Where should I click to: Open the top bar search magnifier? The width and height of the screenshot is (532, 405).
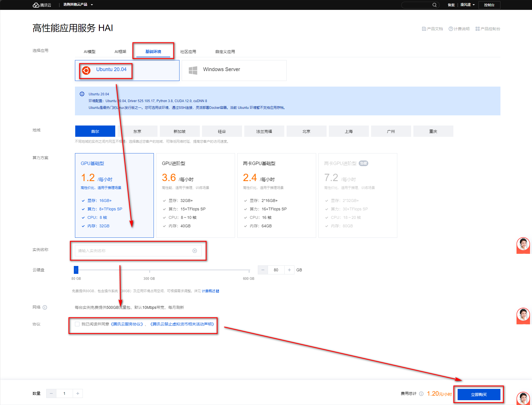[435, 5]
